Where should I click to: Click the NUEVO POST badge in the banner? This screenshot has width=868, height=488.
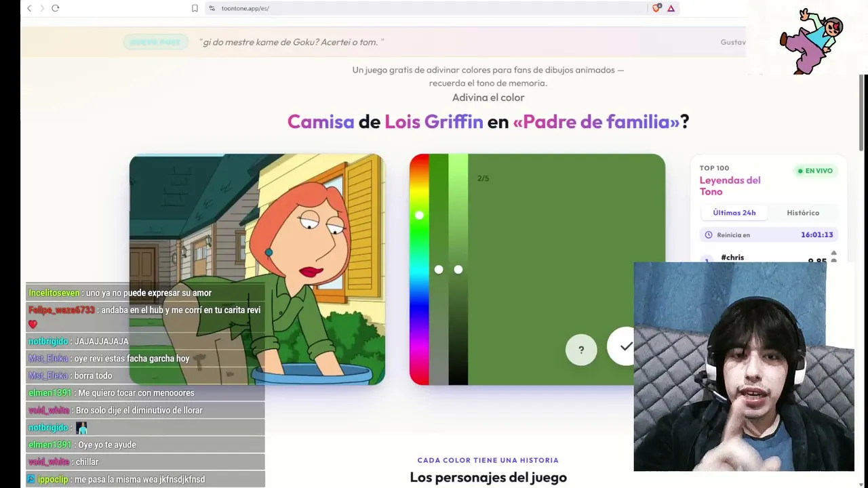pos(155,42)
